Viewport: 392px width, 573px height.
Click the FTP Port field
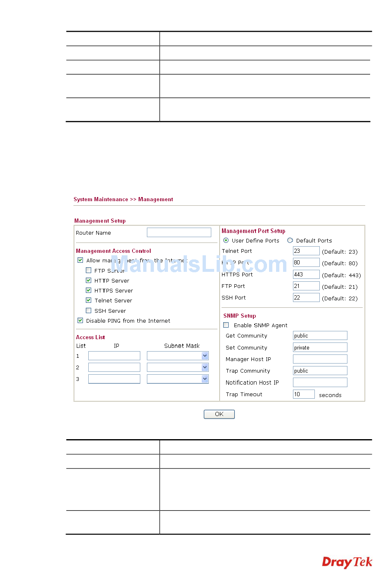(x=306, y=286)
